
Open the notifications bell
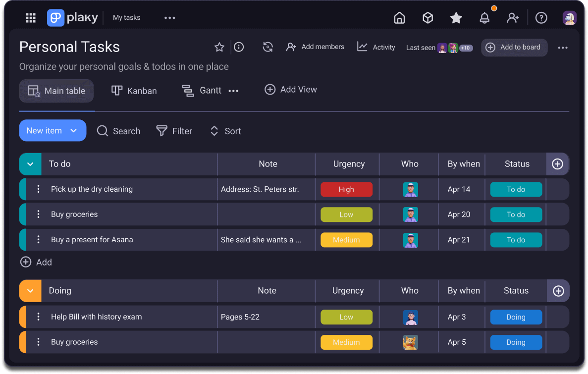point(484,17)
